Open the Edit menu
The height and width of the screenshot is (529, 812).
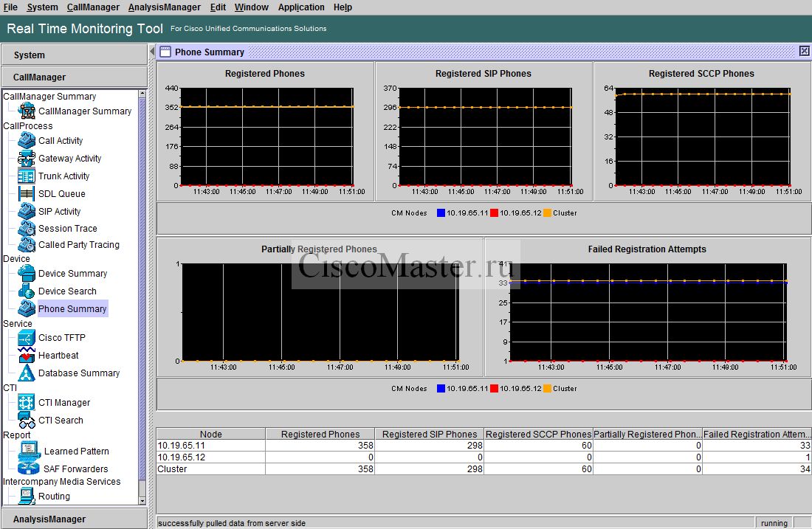tap(218, 7)
